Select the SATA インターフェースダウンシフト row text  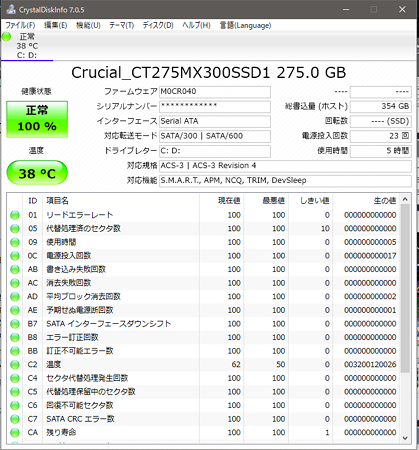click(x=109, y=324)
